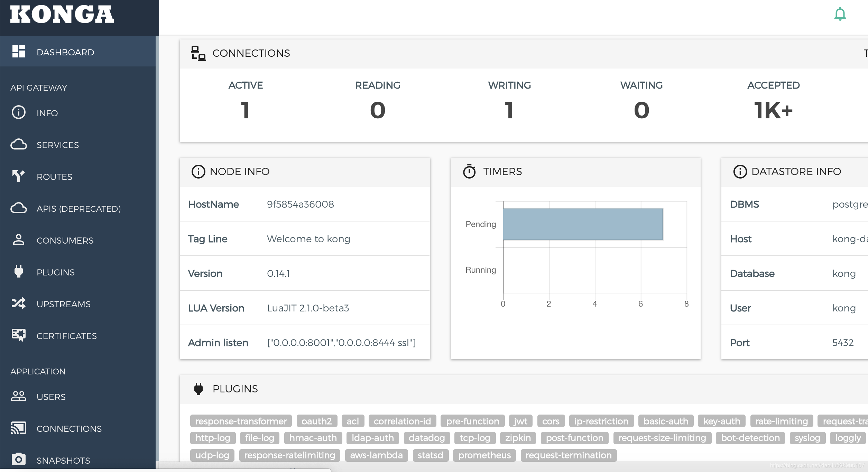Click the response-ratelimiting plugin tag
Screen dimensions: 868x472
[x=290, y=455]
